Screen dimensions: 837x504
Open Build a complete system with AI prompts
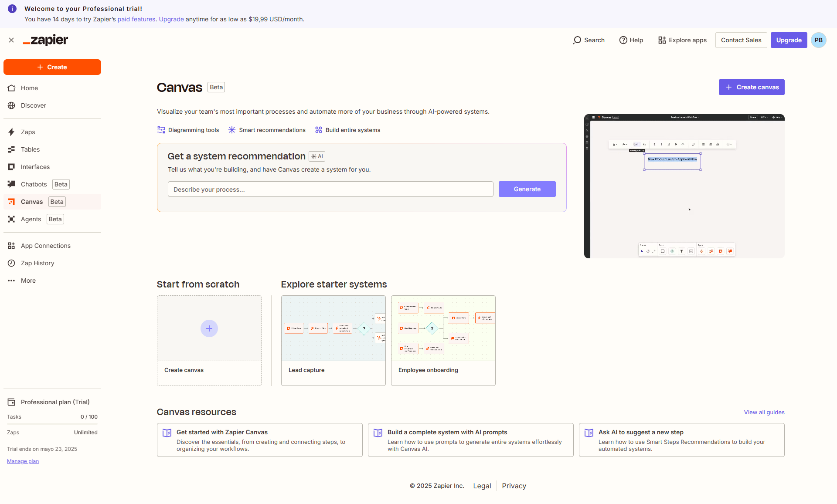[x=471, y=440]
